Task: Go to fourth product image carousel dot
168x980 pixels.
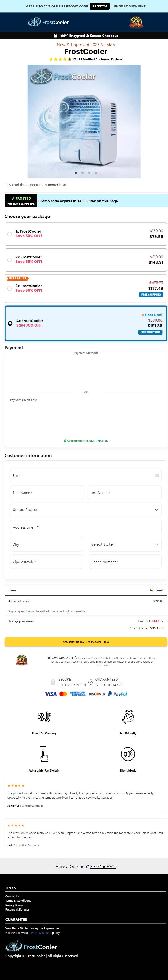Action: (x=96, y=173)
